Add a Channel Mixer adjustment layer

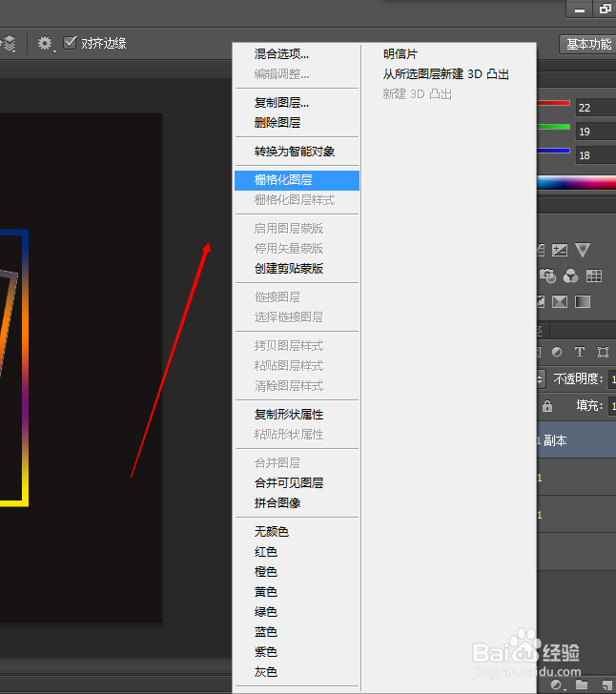tap(570, 276)
